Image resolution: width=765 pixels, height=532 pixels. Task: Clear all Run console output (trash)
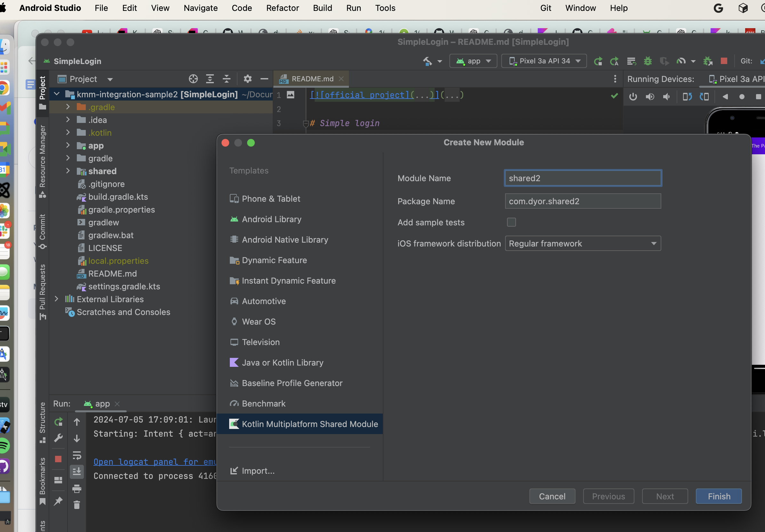point(76,505)
